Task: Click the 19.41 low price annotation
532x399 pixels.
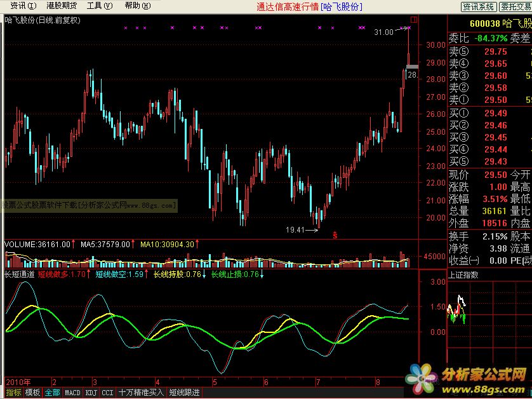Action: point(295,230)
